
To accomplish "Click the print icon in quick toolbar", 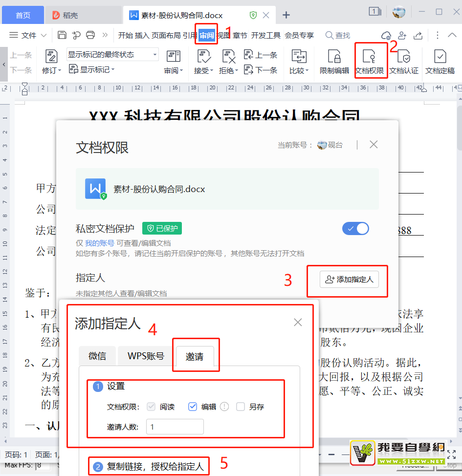I will point(90,35).
